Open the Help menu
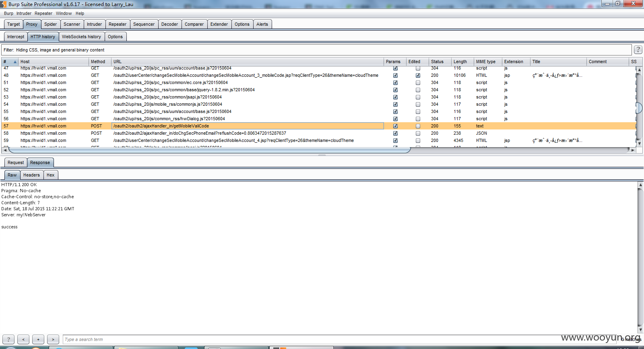This screenshot has height=349, width=644. point(80,13)
